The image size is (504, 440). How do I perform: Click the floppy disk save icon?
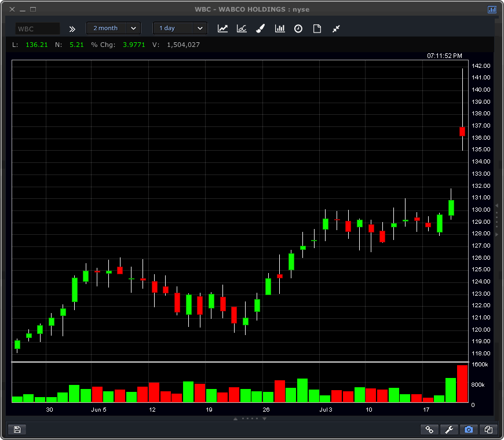pyautogui.click(x=17, y=430)
